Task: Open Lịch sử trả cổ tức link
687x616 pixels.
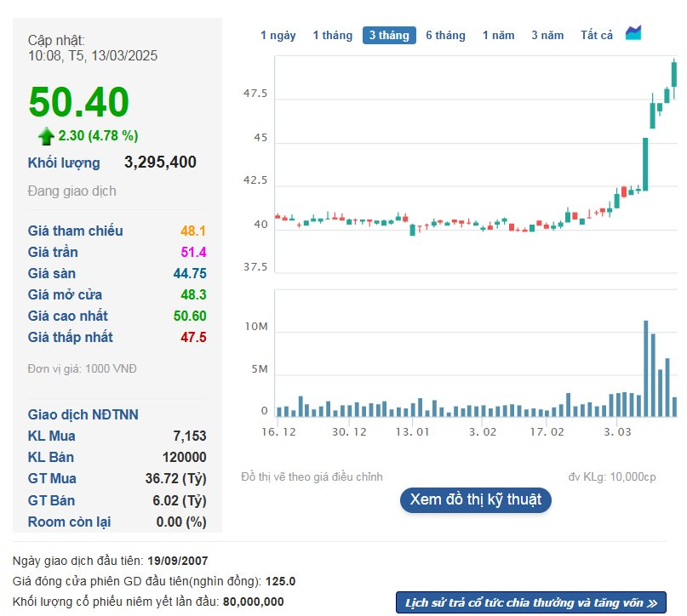Action: [x=530, y=602]
